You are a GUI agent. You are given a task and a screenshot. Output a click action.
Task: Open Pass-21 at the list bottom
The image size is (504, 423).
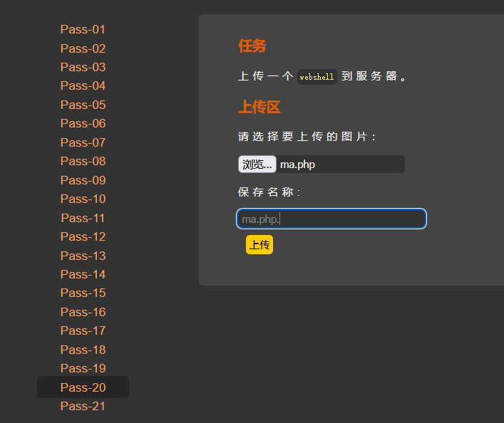(83, 406)
